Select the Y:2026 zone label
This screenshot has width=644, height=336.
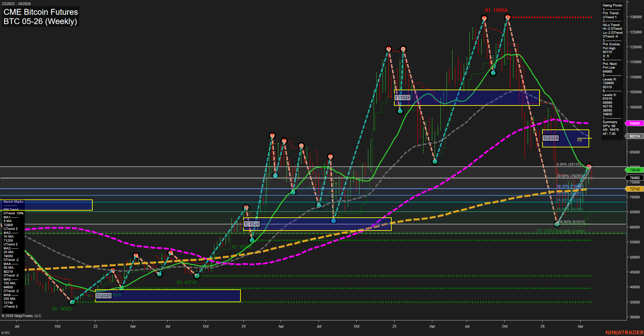(551, 138)
